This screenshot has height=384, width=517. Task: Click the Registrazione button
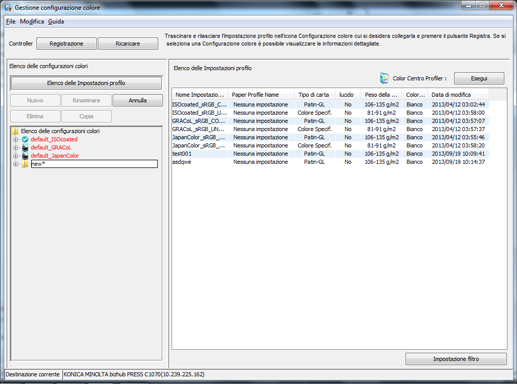point(66,44)
